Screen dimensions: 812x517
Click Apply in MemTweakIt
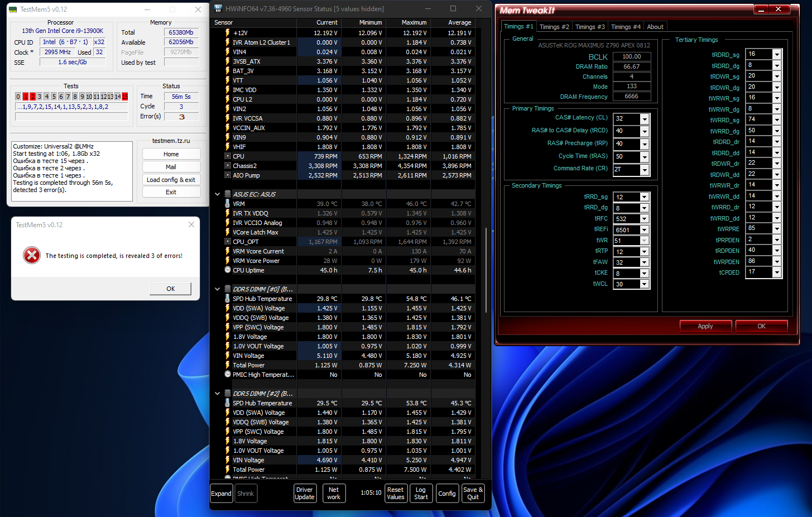tap(705, 326)
